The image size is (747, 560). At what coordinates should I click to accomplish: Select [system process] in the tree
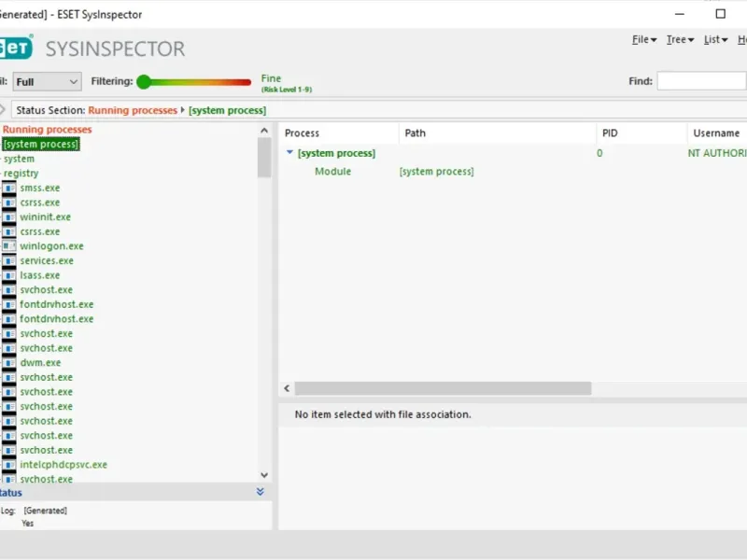pyautogui.click(x=41, y=144)
